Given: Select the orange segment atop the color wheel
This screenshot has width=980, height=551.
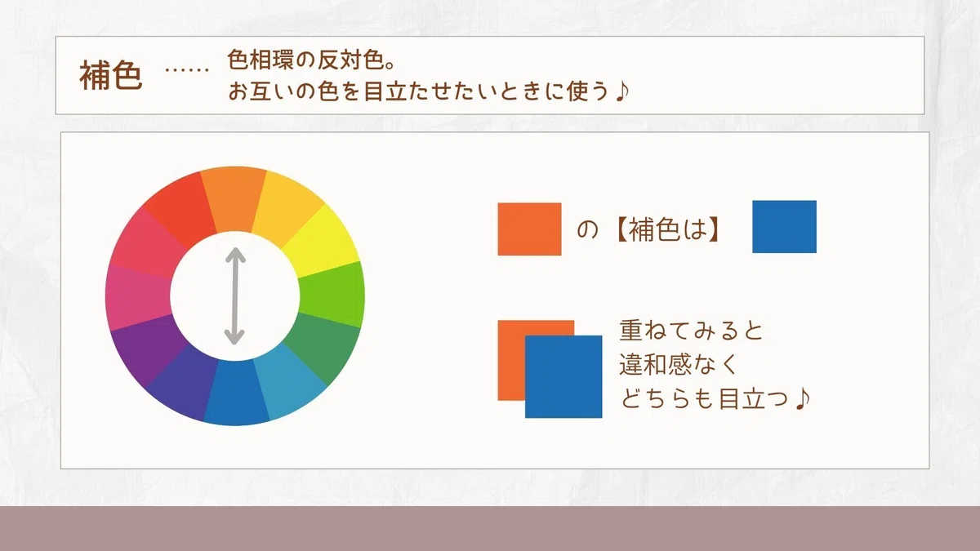Looking at the screenshot, I should coord(234,200).
